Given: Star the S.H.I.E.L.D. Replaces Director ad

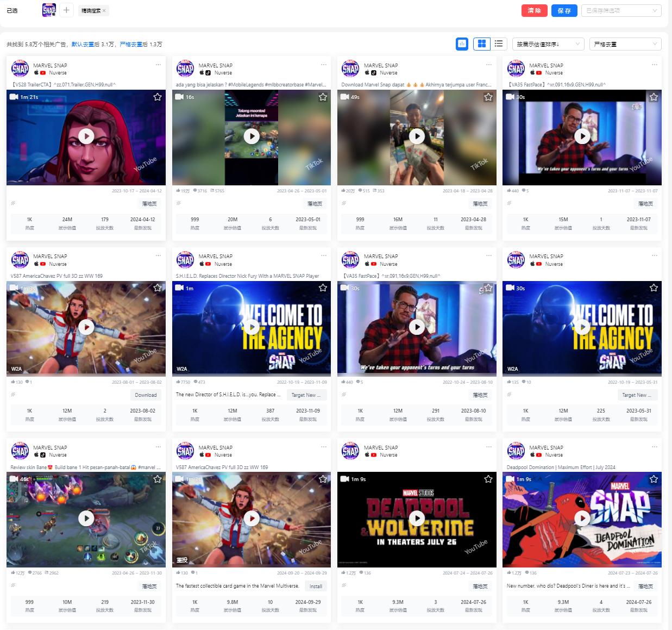Looking at the screenshot, I should (x=323, y=288).
